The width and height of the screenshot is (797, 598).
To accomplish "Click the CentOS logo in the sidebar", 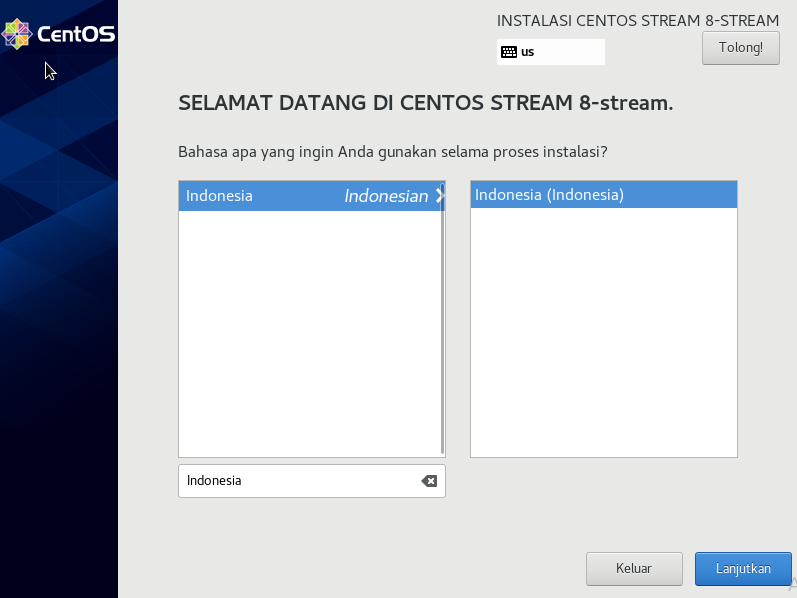I will 58,34.
